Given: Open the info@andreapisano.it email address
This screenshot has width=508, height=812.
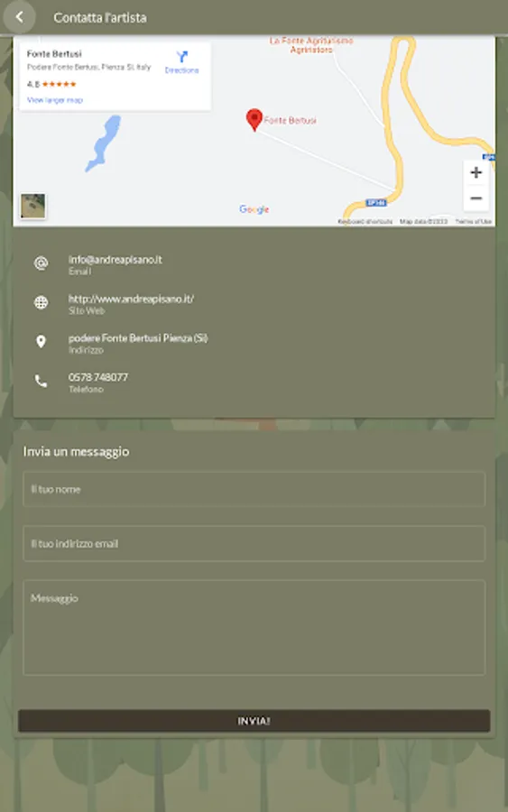Looking at the screenshot, I should point(115,260).
